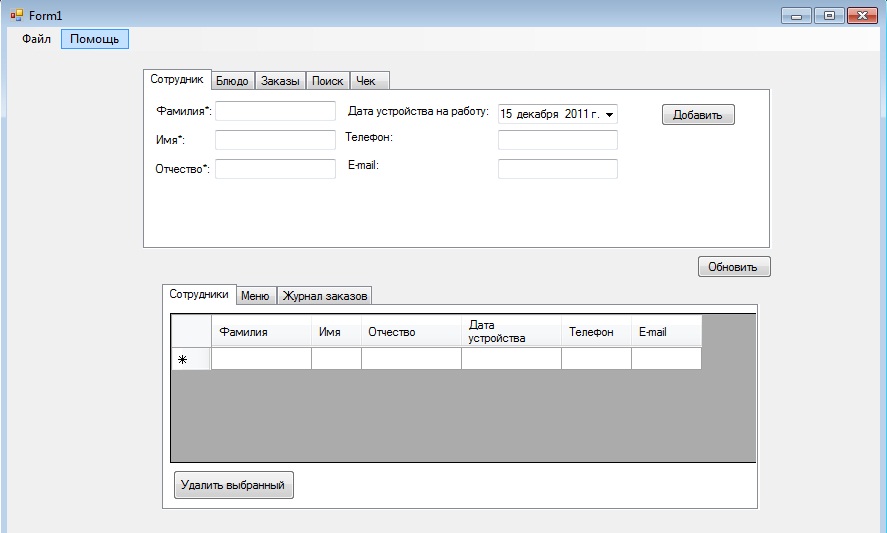
Task: Click the empty Дата устройства cell in new row
Action: (511, 359)
